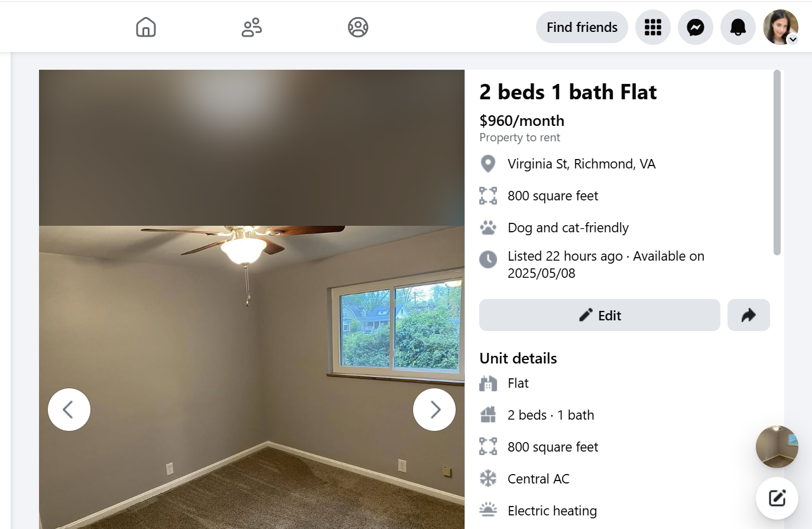The image size is (812, 529).
Task: Show next photo with right chevron
Action: pyautogui.click(x=434, y=410)
